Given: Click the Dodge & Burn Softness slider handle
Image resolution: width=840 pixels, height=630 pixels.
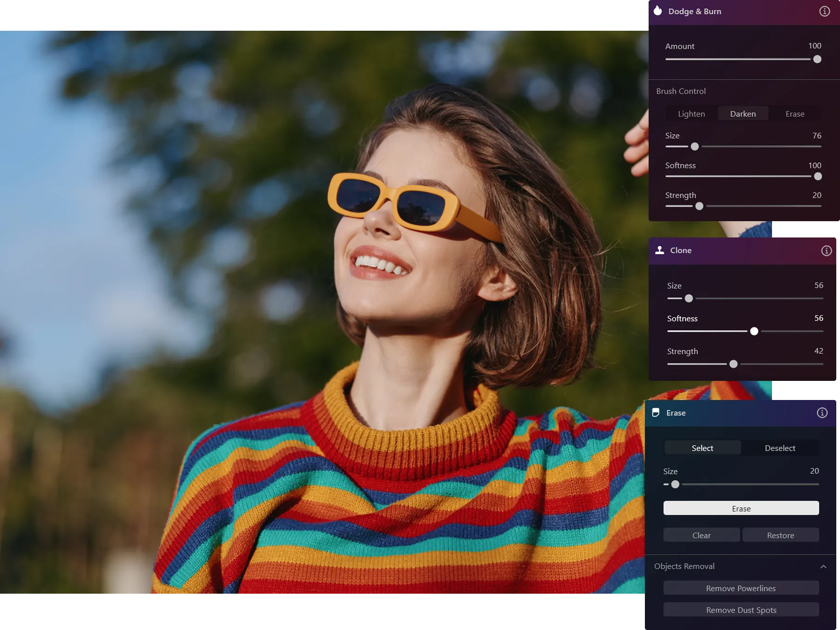Looking at the screenshot, I should click(x=818, y=176).
